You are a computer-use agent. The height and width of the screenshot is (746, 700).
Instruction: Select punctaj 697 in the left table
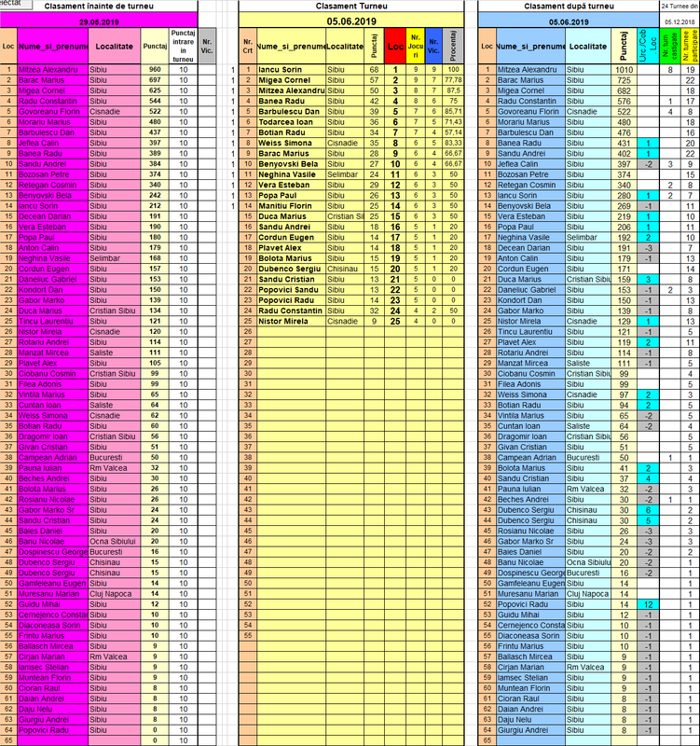[x=155, y=80]
